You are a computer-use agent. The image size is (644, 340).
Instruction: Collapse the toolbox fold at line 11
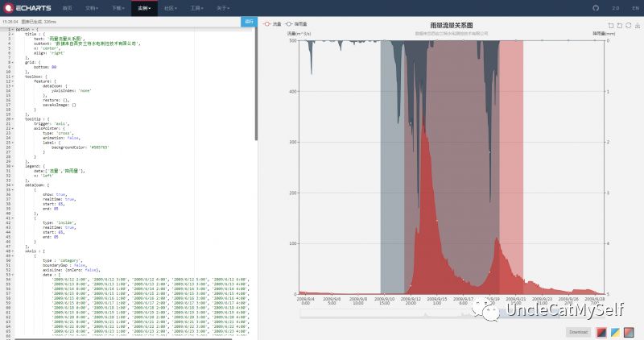coord(12,77)
